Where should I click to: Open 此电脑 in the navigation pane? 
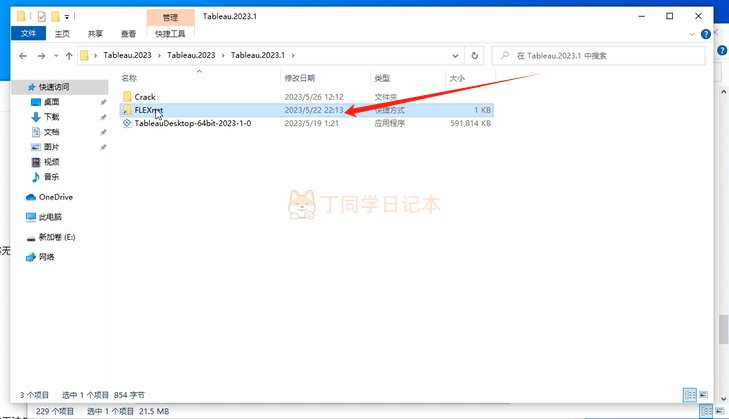click(50, 217)
